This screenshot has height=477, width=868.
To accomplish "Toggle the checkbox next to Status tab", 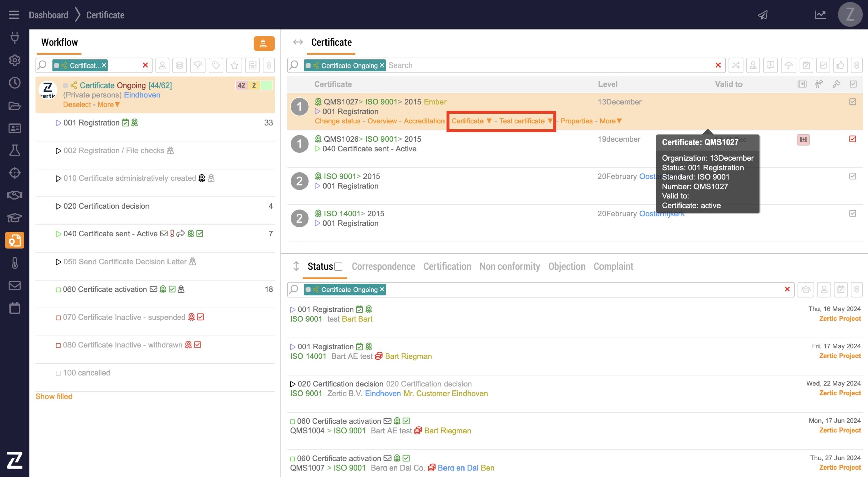I will [338, 267].
